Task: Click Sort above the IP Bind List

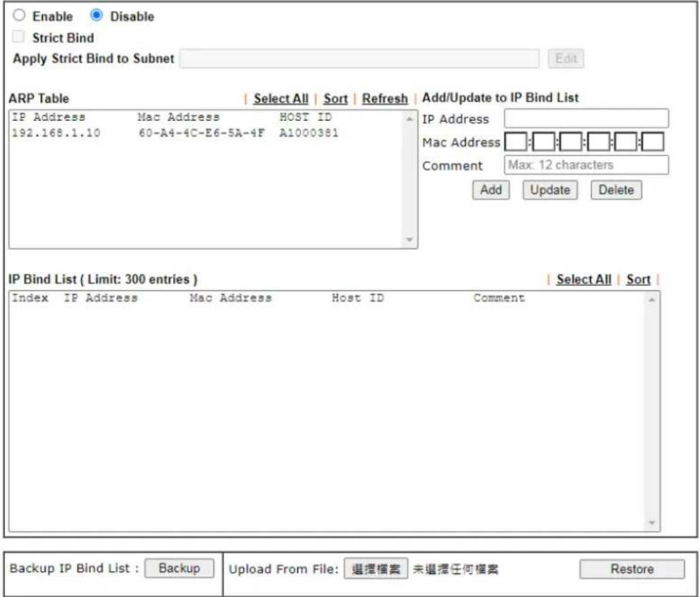Action: [x=638, y=280]
